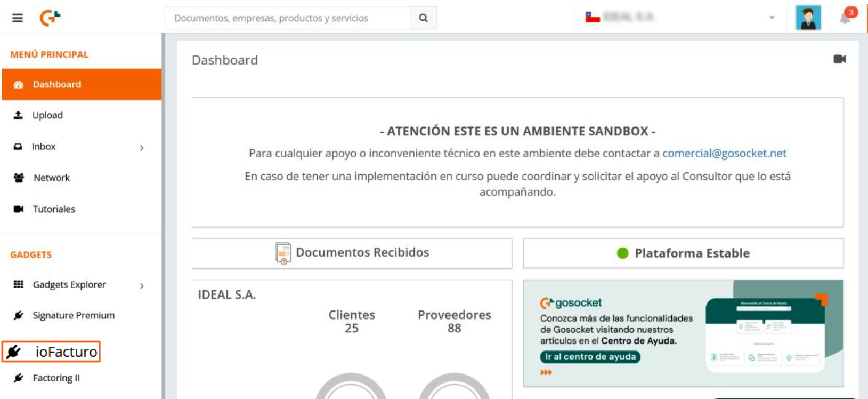Click the Signature Premium plug icon

click(x=19, y=315)
